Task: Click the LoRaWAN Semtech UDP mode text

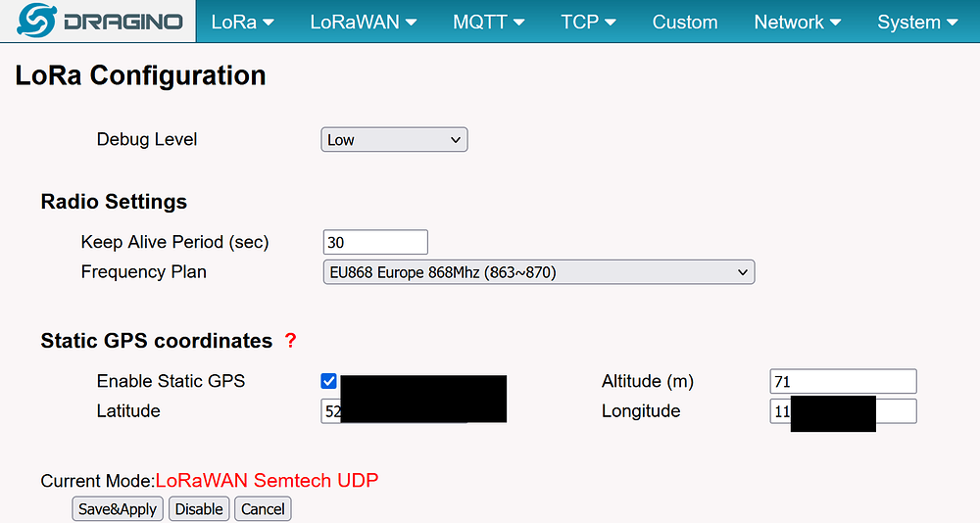Action: (x=267, y=480)
